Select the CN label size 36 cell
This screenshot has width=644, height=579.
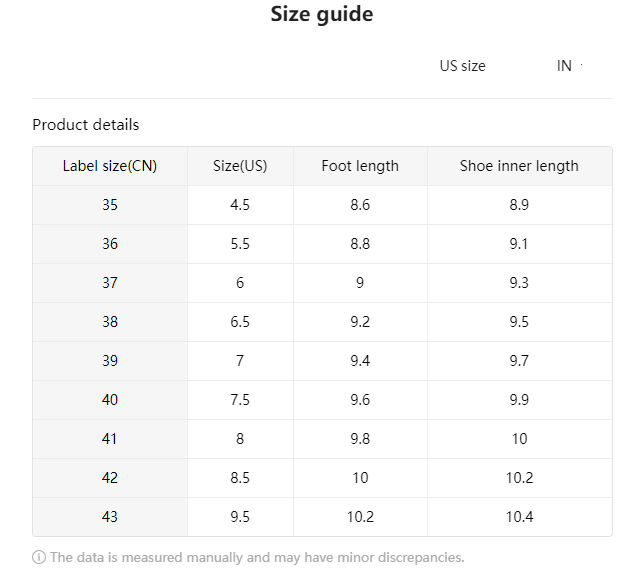pos(110,244)
